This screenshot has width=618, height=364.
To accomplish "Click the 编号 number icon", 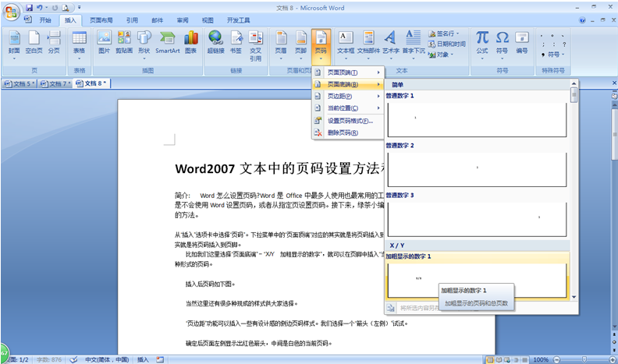I will coord(522,43).
